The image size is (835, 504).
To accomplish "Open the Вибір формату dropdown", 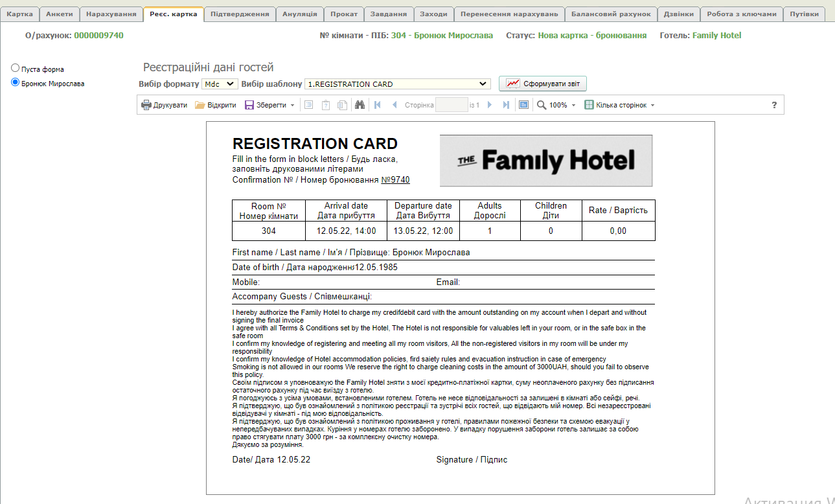I will click(x=220, y=84).
